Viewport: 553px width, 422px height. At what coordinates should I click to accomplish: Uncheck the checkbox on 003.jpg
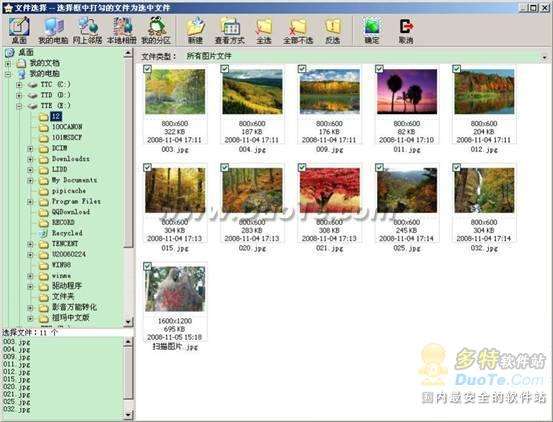click(147, 69)
